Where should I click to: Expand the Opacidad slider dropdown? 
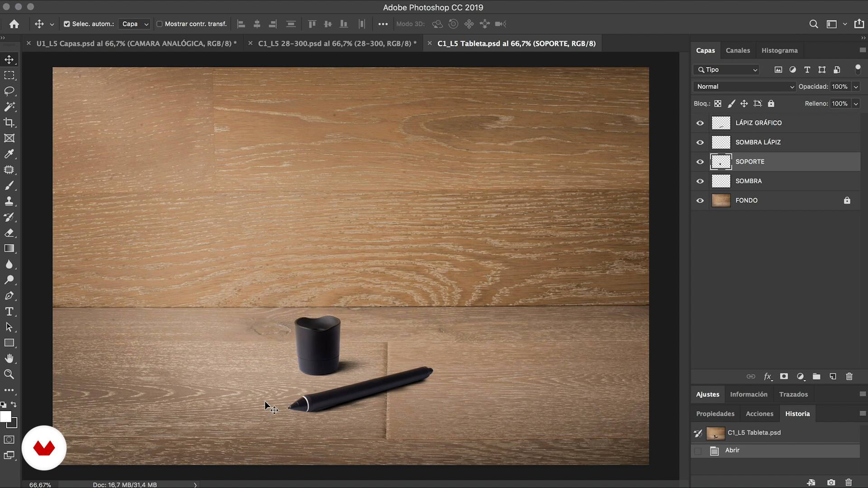855,87
